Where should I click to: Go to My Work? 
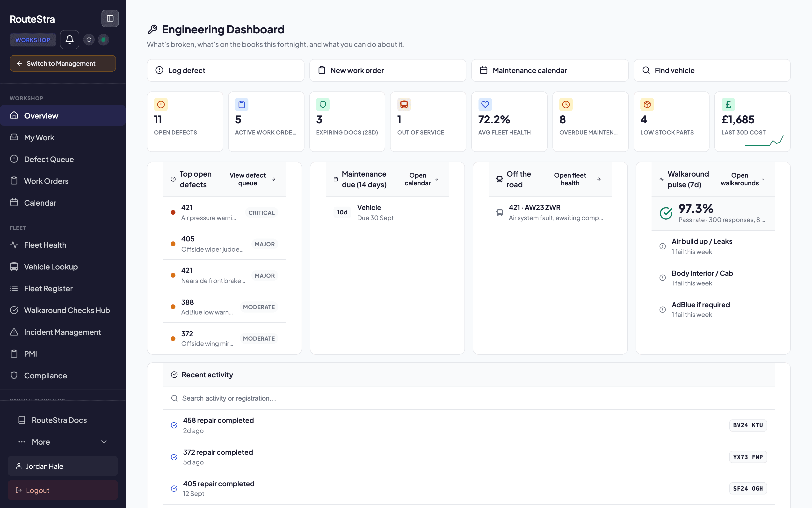[x=63, y=137]
